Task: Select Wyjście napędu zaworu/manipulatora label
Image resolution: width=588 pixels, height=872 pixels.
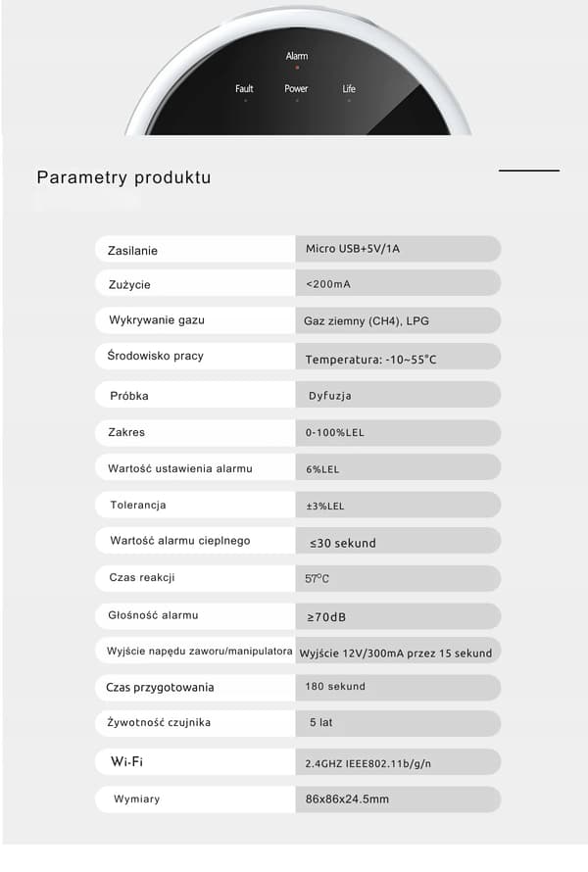Action: tap(199, 652)
